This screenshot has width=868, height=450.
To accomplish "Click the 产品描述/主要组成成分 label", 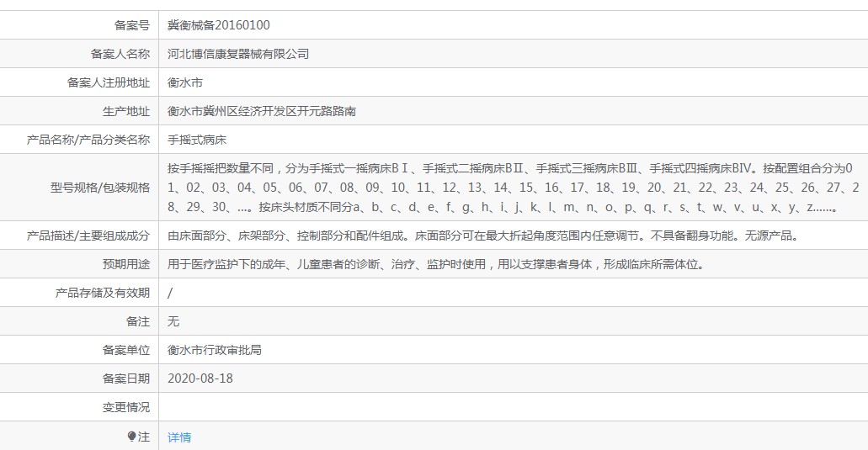I will (88, 236).
